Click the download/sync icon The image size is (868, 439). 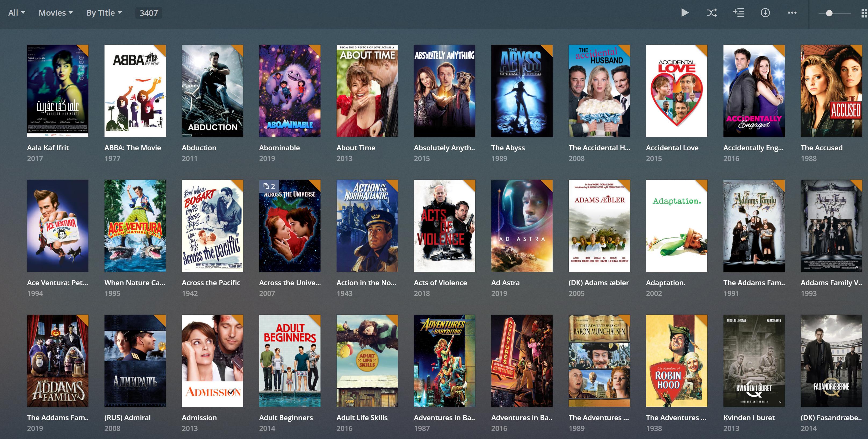coord(765,13)
